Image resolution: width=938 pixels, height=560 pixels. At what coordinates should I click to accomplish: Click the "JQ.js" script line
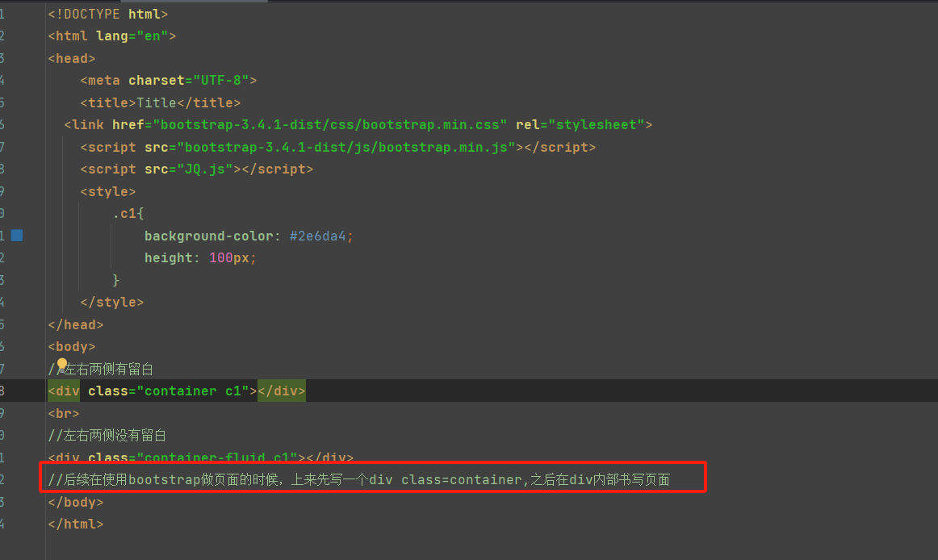[197, 169]
